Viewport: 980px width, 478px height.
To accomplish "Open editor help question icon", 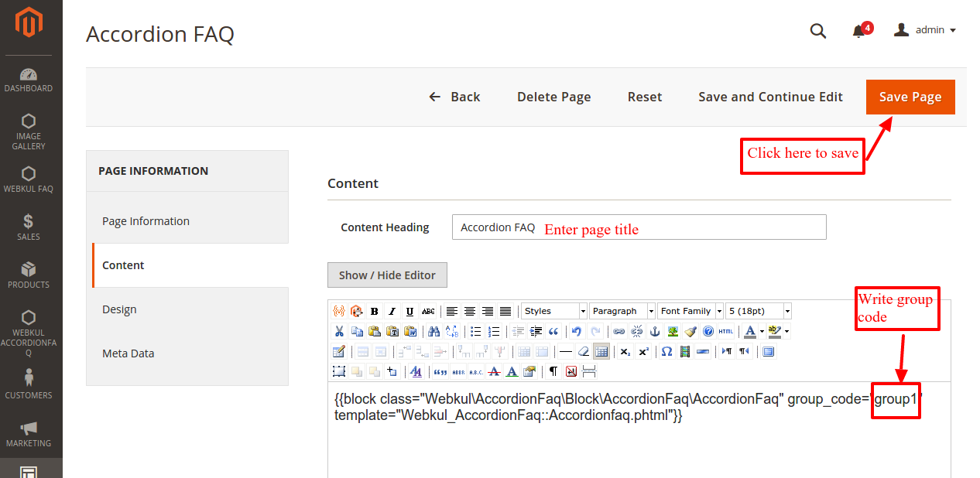I will point(708,331).
